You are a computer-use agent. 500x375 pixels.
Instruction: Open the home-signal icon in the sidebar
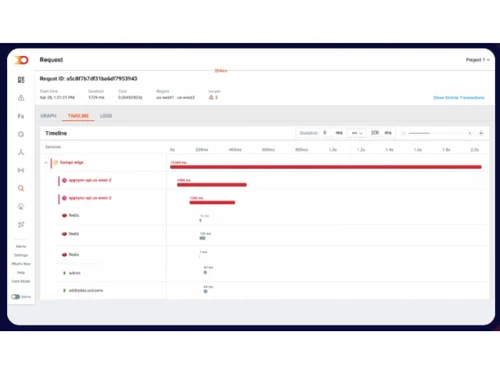click(21, 206)
